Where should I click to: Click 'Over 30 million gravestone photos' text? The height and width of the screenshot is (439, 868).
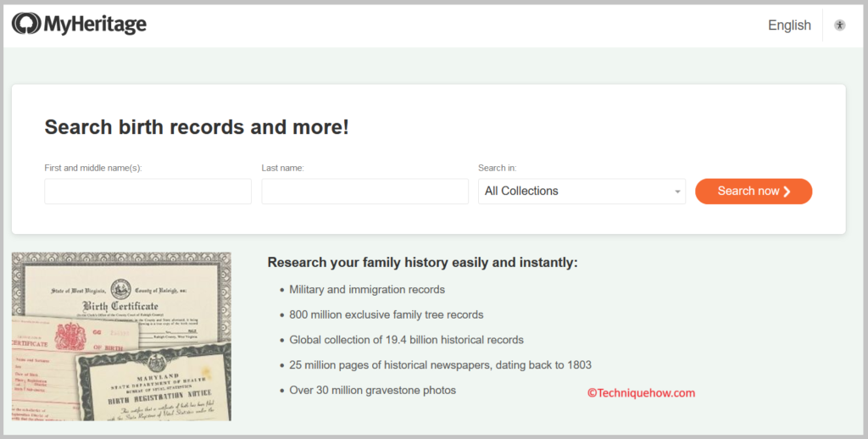[x=373, y=391]
